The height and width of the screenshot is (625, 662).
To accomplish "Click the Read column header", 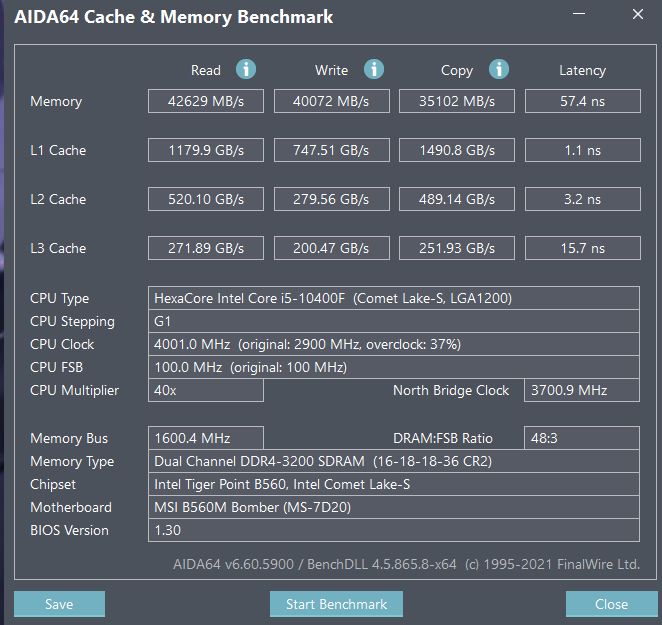I will (206, 70).
